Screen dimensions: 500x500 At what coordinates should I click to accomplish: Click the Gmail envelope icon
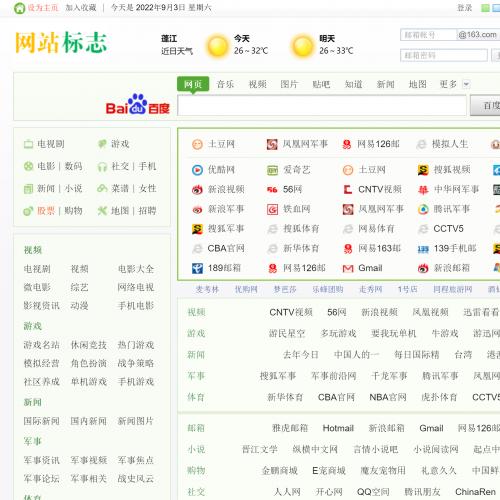348,269
